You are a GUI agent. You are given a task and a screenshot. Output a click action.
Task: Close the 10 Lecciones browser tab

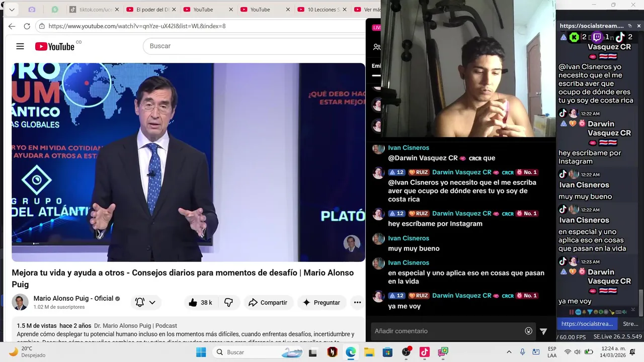coord(345,10)
